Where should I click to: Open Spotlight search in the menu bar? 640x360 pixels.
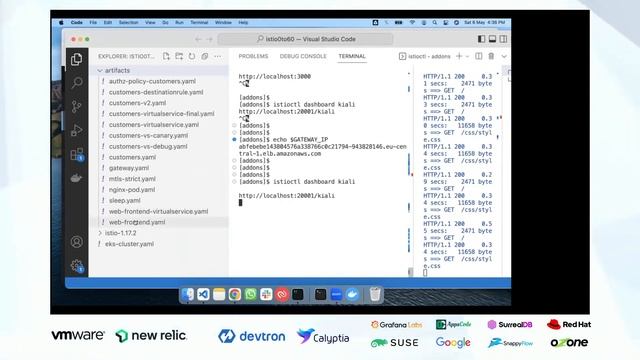pos(435,22)
